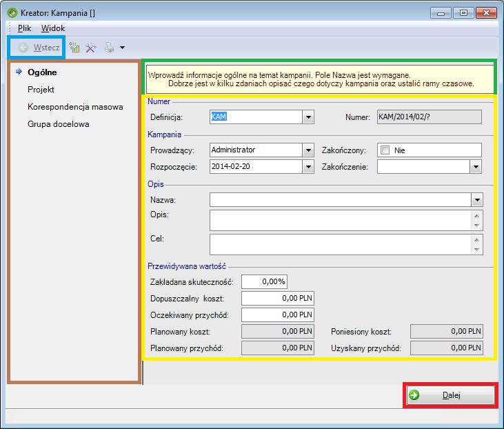Maximize the Kreator Kampania window
This screenshot has width=504, height=429.
pyautogui.click(x=463, y=13)
